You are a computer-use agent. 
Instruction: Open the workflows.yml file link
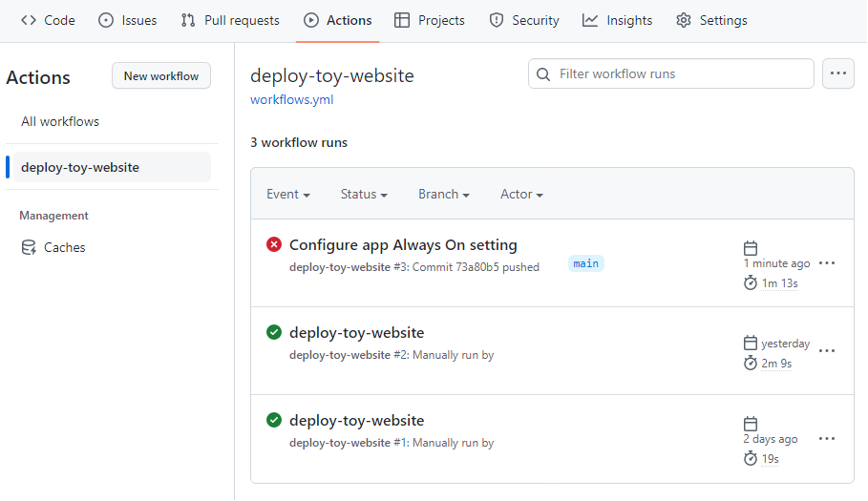pyautogui.click(x=292, y=99)
